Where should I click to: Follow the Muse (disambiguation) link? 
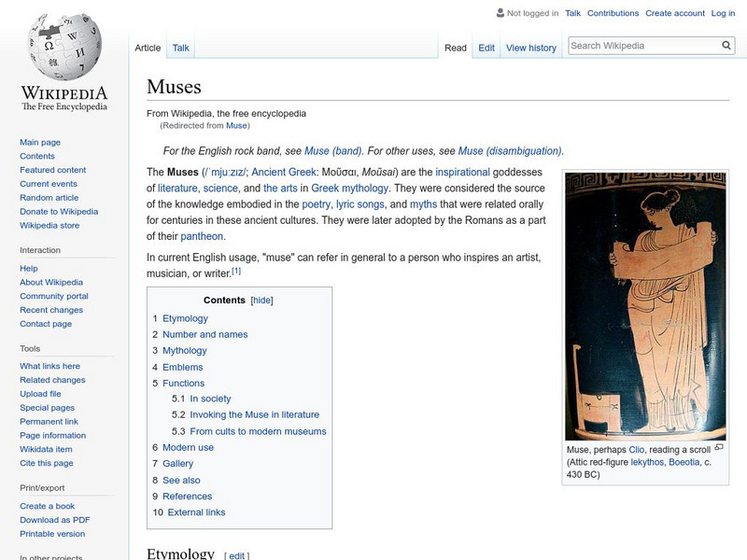coord(510,151)
